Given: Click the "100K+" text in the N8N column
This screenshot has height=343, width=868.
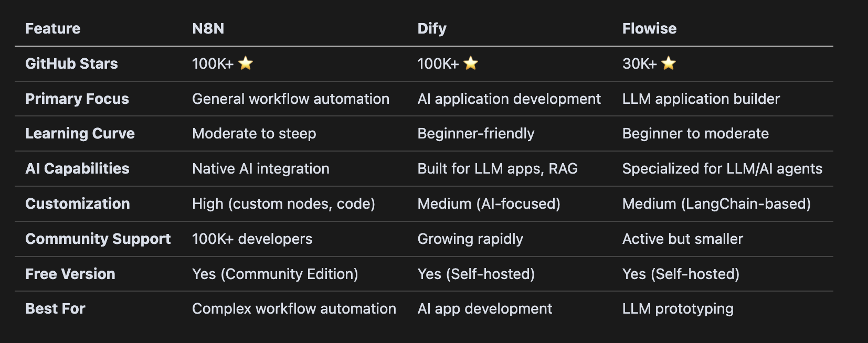Looking at the screenshot, I should pyautogui.click(x=213, y=63).
